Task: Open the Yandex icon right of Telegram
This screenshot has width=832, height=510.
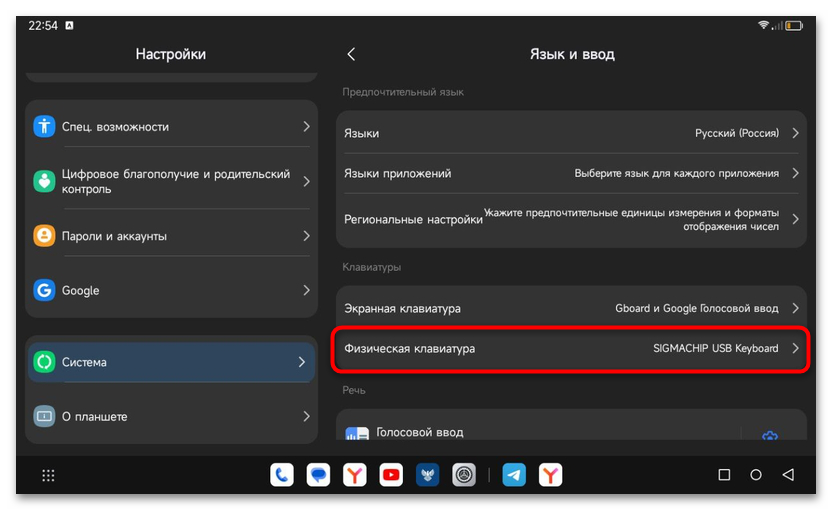Action: click(x=550, y=475)
